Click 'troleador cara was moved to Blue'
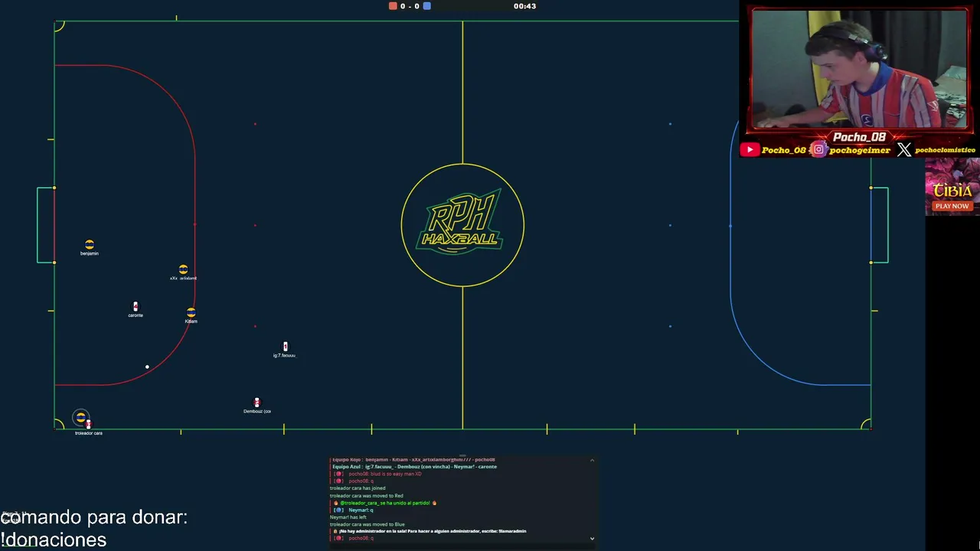The image size is (980, 551). [367, 524]
